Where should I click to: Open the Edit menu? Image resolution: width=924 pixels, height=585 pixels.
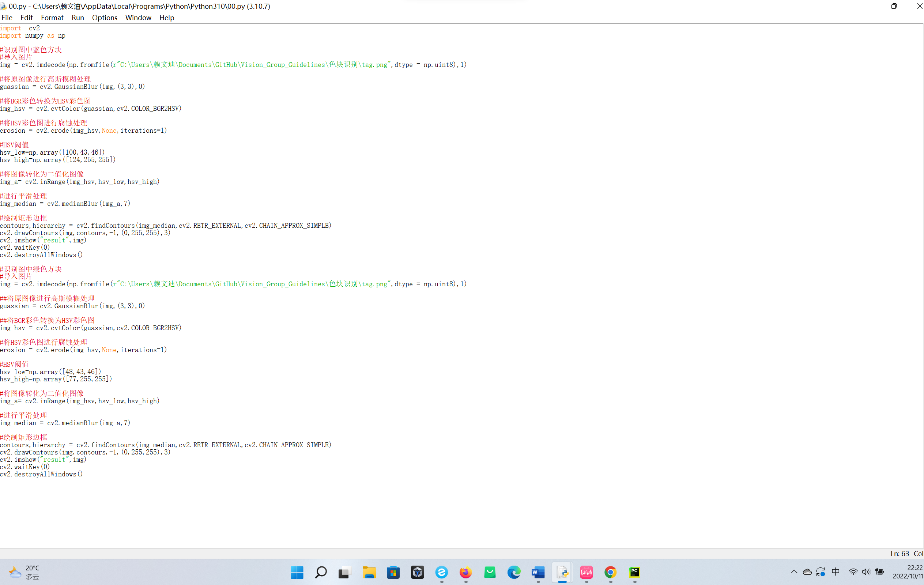tap(26, 18)
